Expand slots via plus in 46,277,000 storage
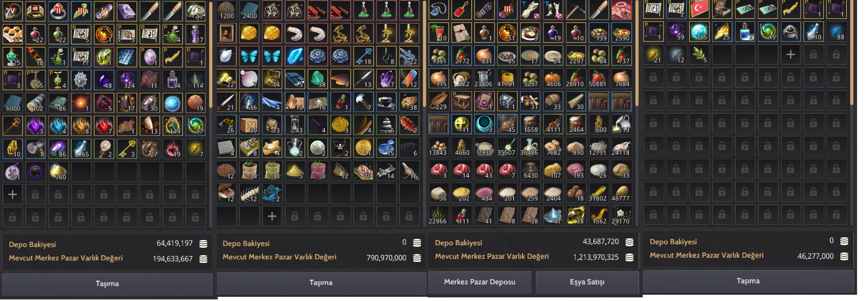868x301 pixels. [790, 54]
